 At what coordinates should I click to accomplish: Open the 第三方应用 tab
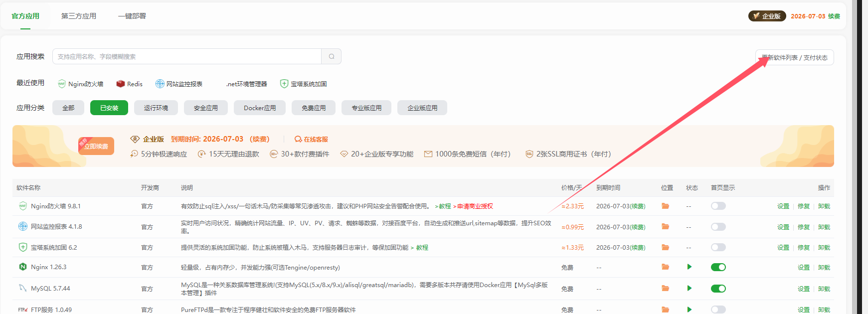tap(79, 16)
